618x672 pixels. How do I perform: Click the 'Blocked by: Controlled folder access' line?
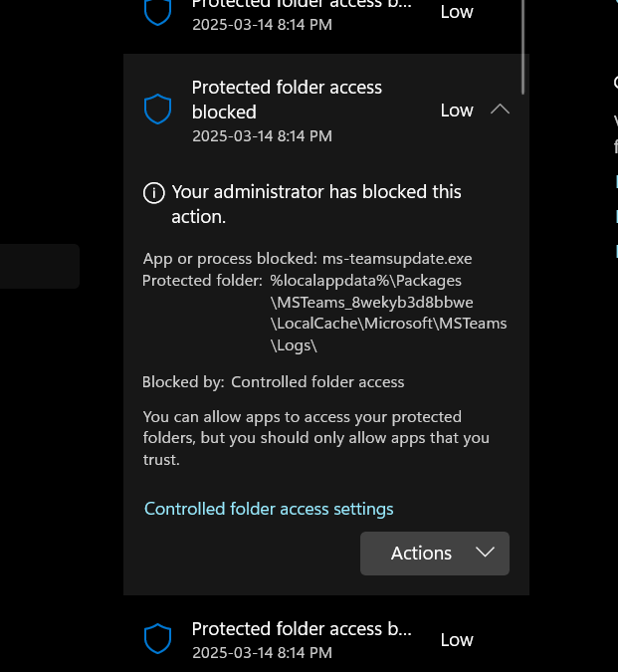click(x=274, y=381)
